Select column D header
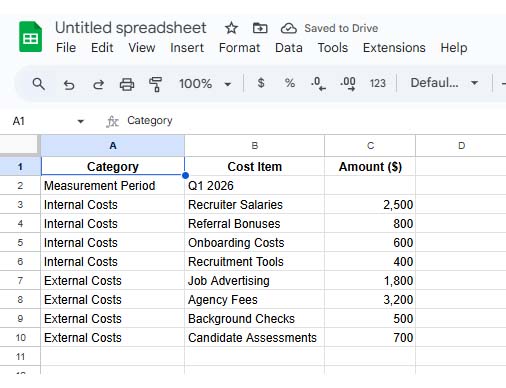This screenshot has height=388, width=506. pyautogui.click(x=461, y=146)
